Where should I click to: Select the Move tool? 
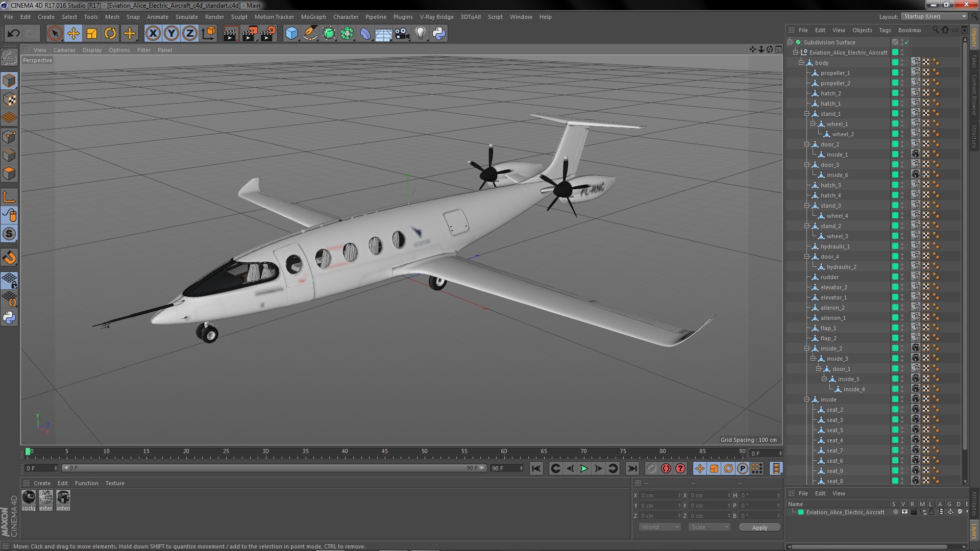tap(73, 34)
